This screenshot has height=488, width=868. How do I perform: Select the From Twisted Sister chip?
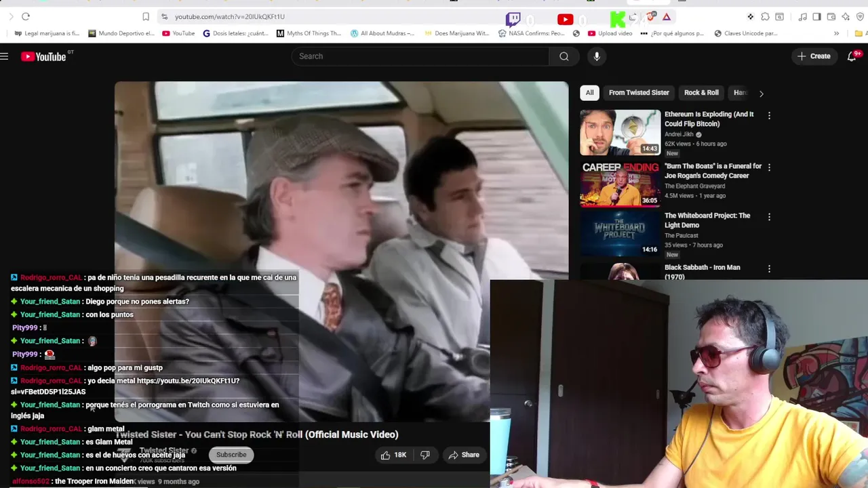[x=639, y=93]
